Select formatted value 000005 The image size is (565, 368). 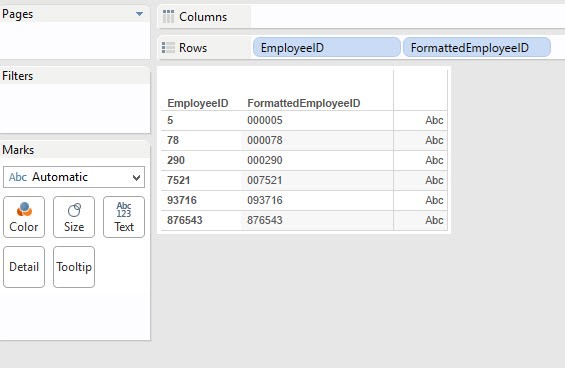pos(265,120)
